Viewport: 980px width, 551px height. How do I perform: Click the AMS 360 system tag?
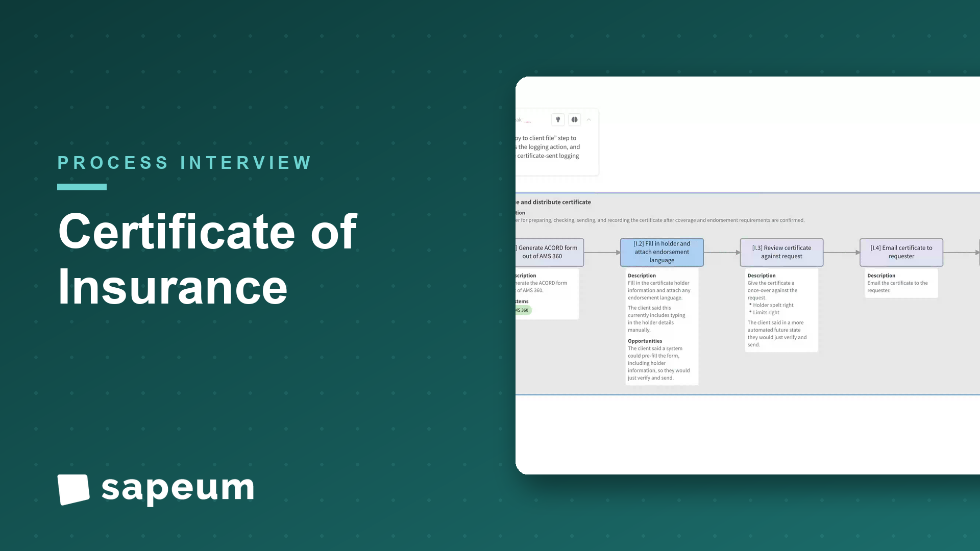pyautogui.click(x=523, y=310)
